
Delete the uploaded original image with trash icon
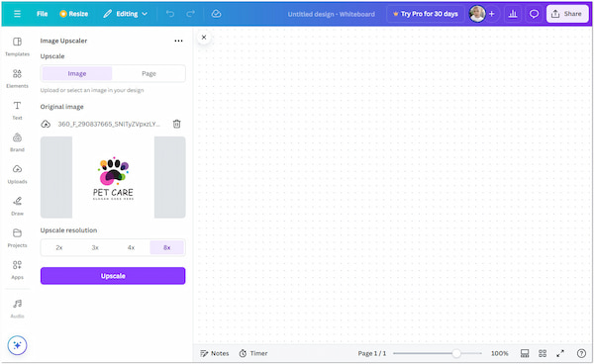pyautogui.click(x=176, y=124)
